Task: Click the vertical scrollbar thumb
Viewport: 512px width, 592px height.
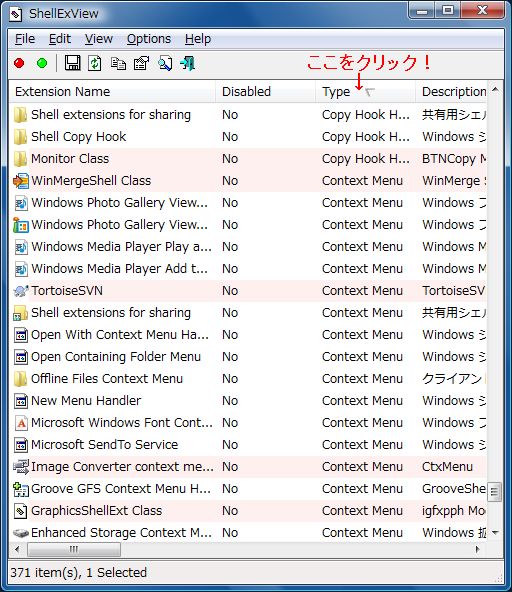Action: coord(495,492)
